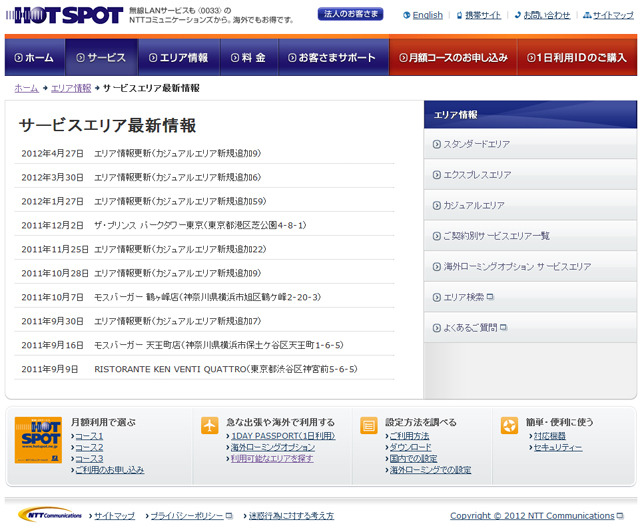The height and width of the screenshot is (530, 640).
Task: Click the コース3 link
Action: (89, 459)
